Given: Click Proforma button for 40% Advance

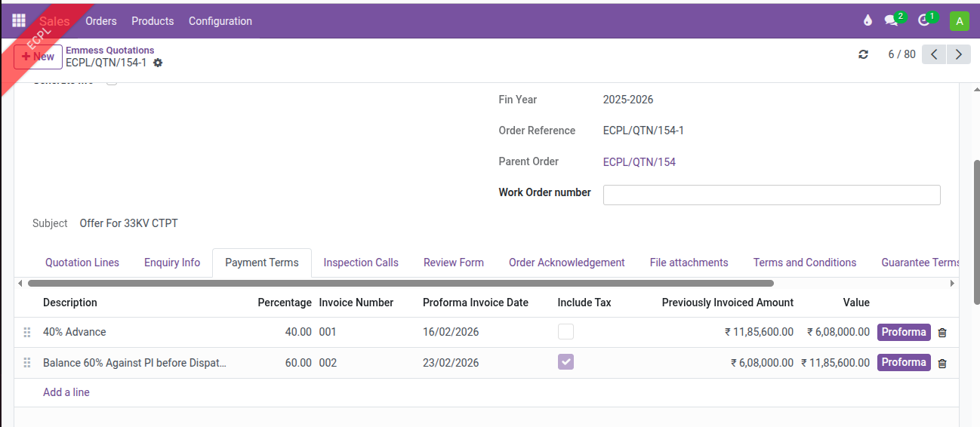Looking at the screenshot, I should point(903,332).
